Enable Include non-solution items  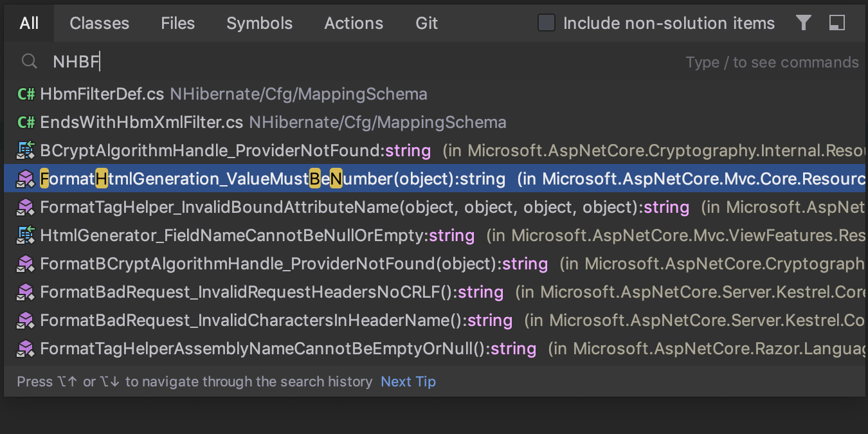click(x=546, y=23)
